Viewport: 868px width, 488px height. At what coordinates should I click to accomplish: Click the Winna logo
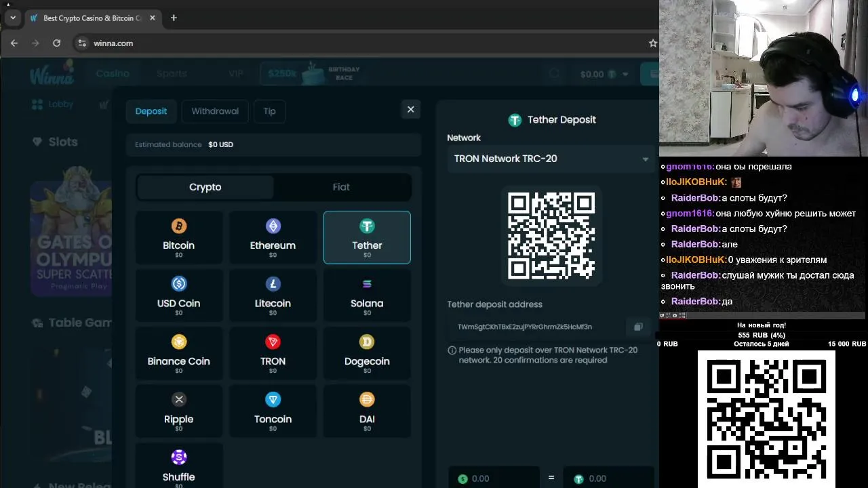52,73
